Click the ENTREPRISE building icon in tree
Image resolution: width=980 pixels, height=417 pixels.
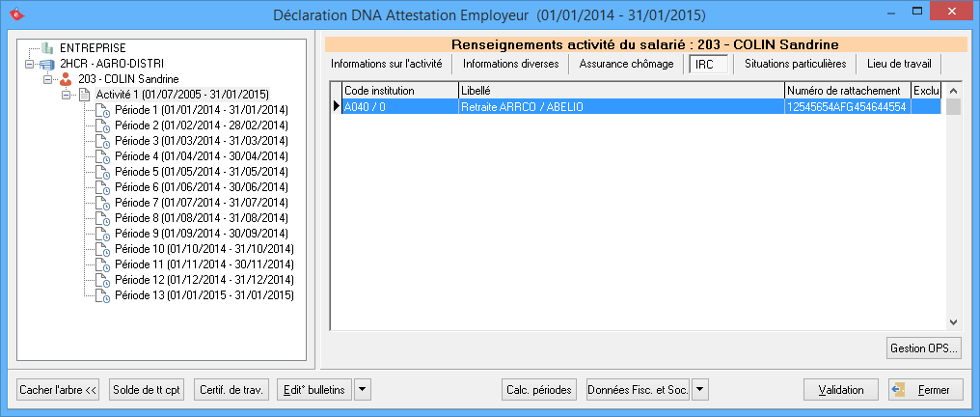(47, 47)
